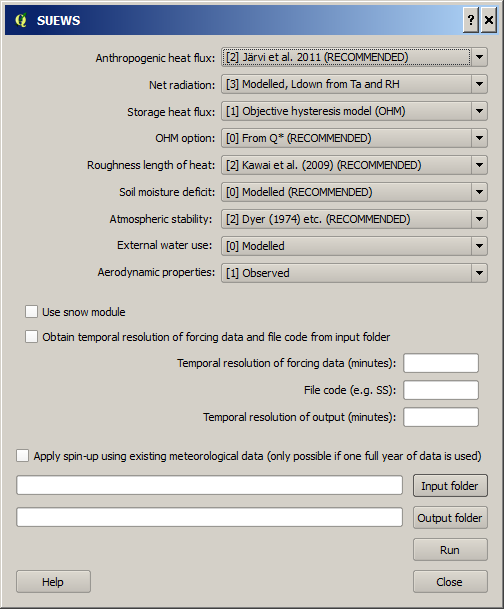
Task: Open the Anthropogenic heat flux dropdown
Action: coord(354,57)
